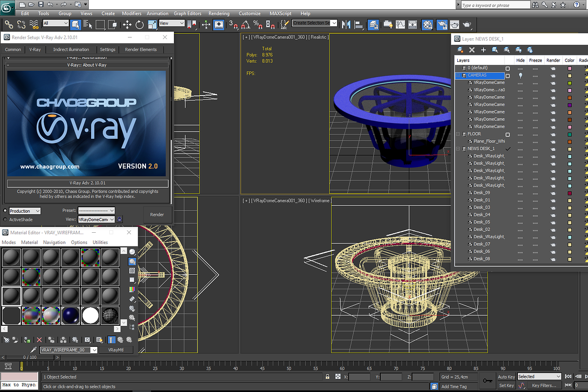Collapse the FLOOR layer tree

click(x=458, y=134)
